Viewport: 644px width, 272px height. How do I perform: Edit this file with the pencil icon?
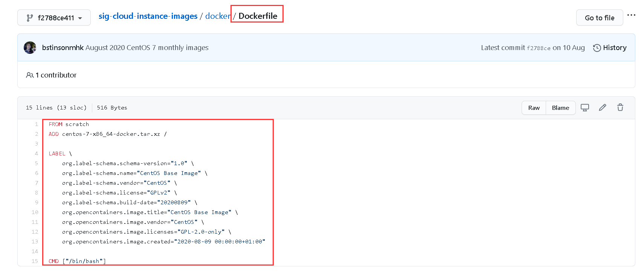[603, 108]
